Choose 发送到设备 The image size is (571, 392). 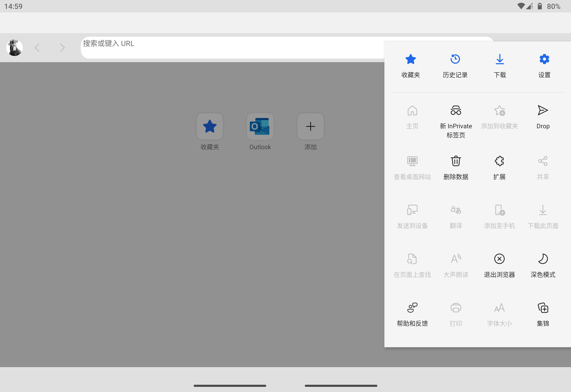[x=412, y=217]
